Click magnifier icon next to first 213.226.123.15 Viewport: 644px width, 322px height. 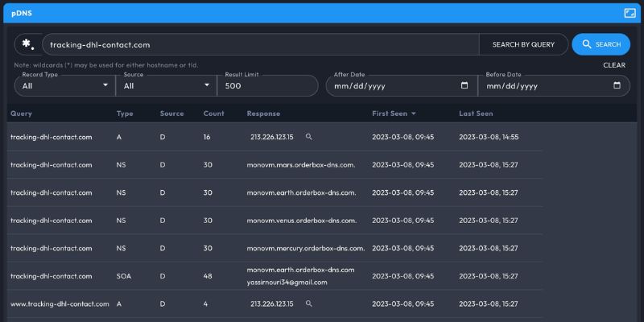click(x=308, y=137)
